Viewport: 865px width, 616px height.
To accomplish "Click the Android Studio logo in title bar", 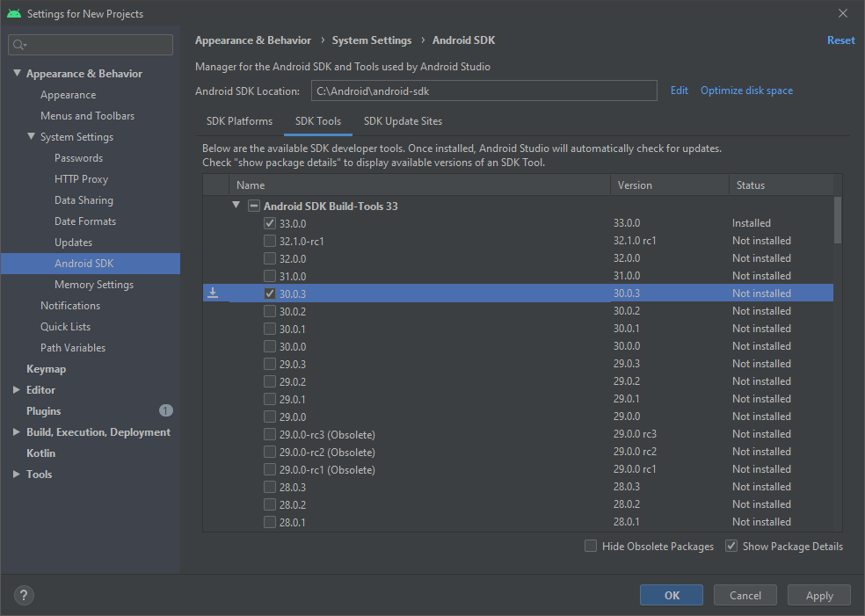I will click(13, 13).
